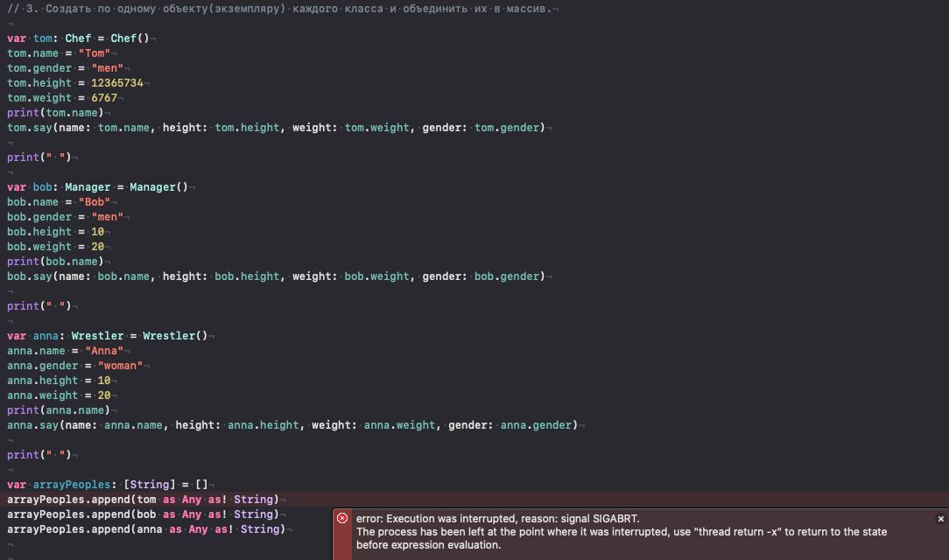
Task: Click the line bob.name = "Bob"
Action: [x=59, y=202]
